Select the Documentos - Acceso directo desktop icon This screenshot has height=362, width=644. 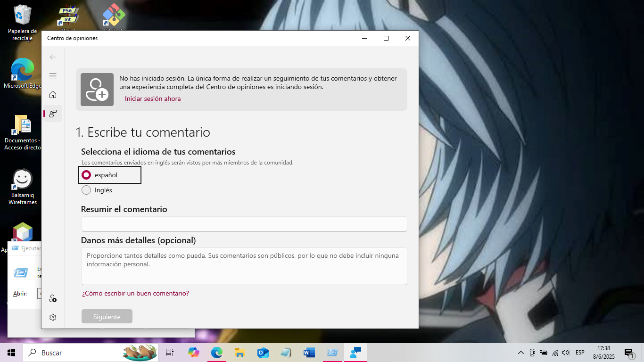22,132
